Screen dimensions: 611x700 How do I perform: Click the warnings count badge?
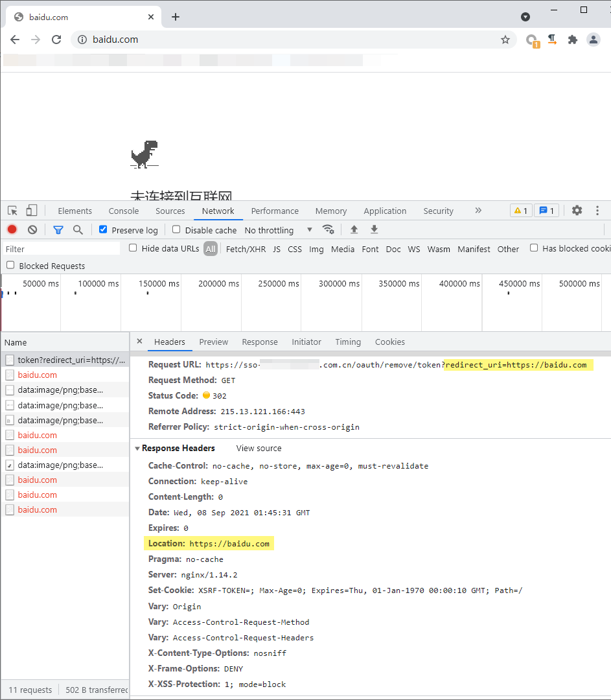[521, 211]
